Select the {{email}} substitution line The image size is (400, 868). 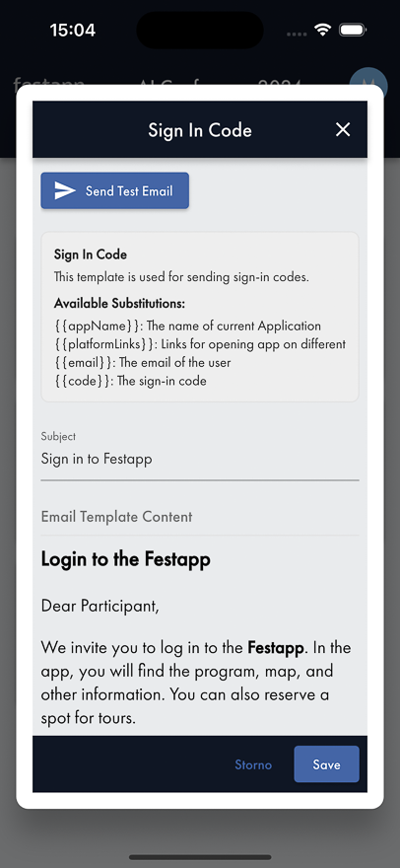pyautogui.click(x=142, y=363)
